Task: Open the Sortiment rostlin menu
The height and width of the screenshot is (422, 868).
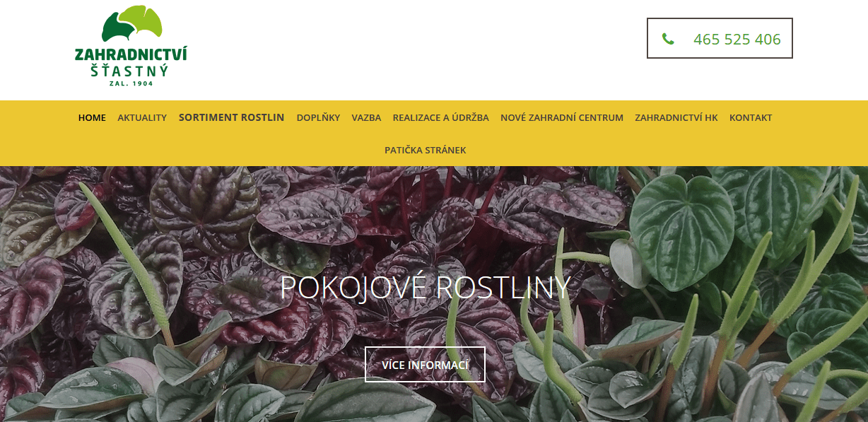Action: tap(231, 117)
